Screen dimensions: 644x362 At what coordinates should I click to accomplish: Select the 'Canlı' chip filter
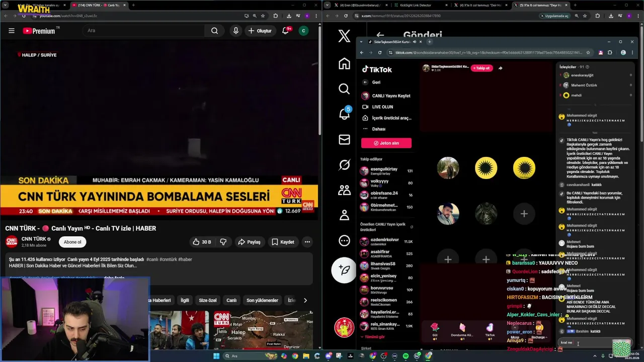[231, 300]
